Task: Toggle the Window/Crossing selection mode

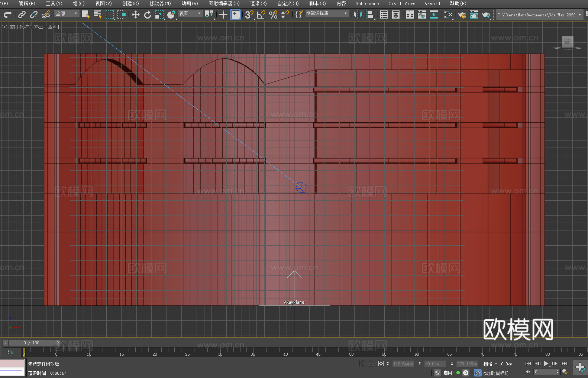Action: [122, 15]
